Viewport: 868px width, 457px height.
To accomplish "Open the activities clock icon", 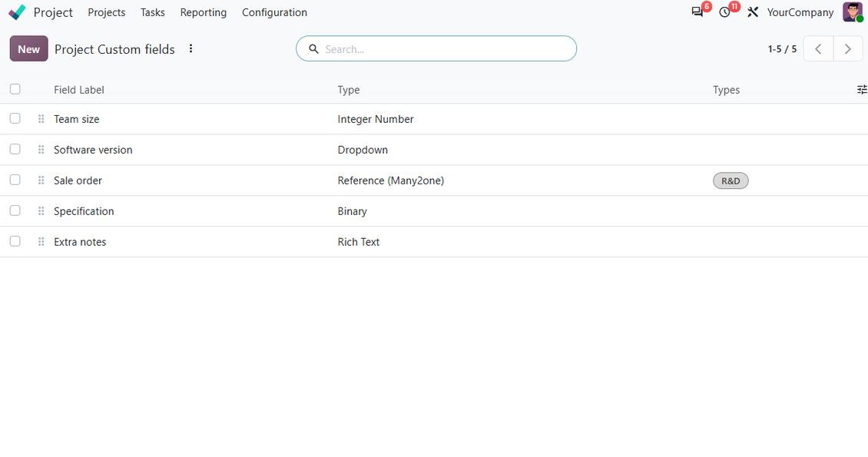I will point(724,12).
